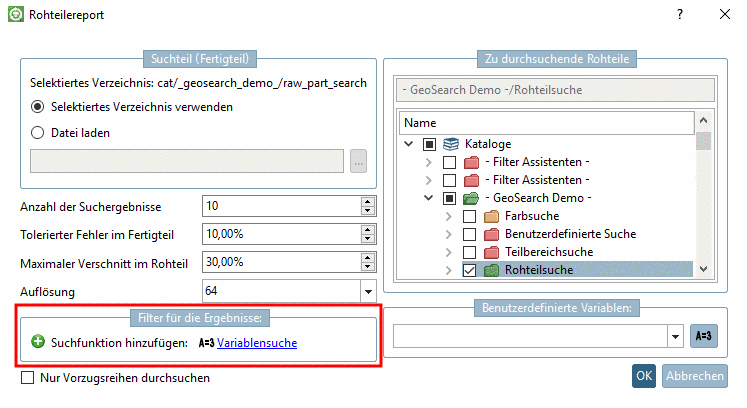Viewport: 747px width, 408px height.
Task: Expand the Farbsuche tree node
Action: coord(449,216)
